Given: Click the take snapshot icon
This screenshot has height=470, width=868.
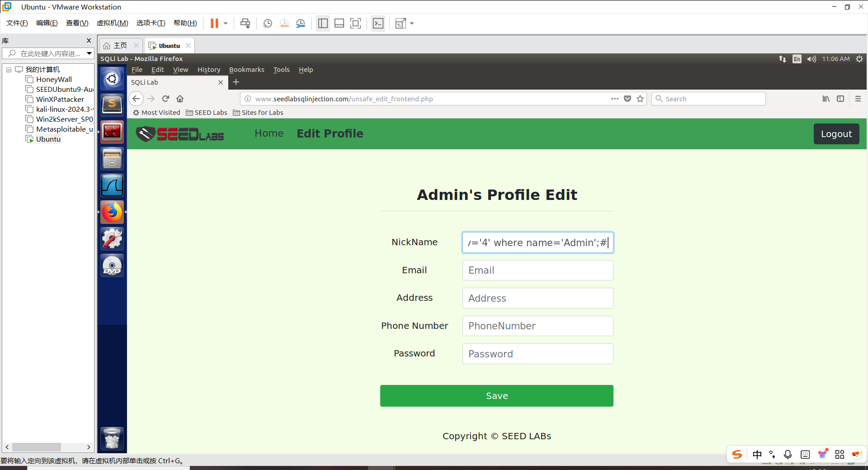Looking at the screenshot, I should 268,24.
